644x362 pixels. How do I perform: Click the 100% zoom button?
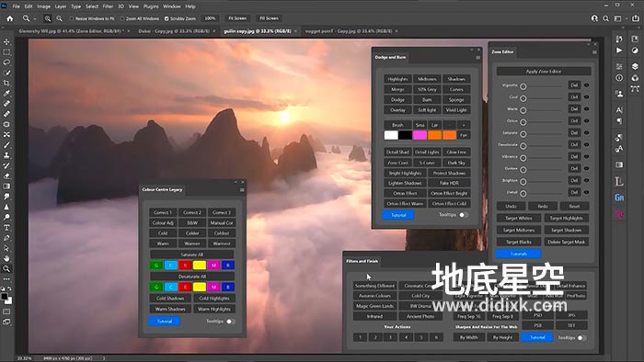tap(210, 18)
